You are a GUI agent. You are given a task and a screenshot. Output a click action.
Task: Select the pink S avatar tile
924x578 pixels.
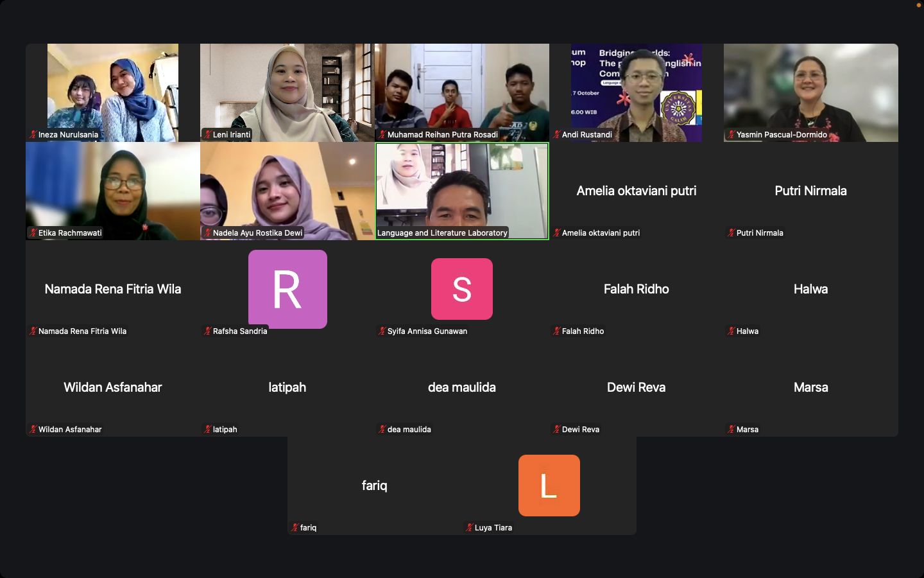(x=462, y=289)
